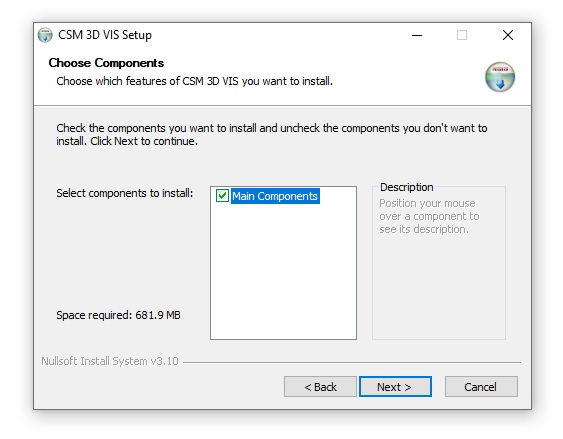Screen dimensions: 563x439
Task: Click the grayed-out maximize window button
Action: pos(462,35)
